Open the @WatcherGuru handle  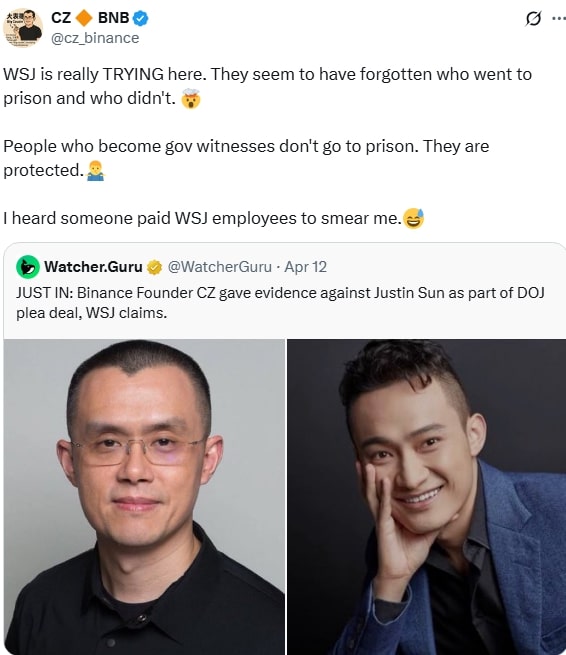(x=220, y=267)
